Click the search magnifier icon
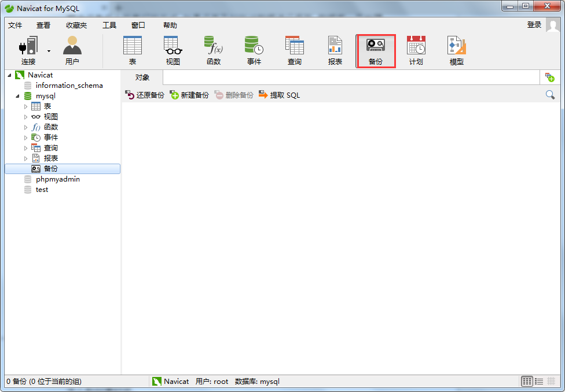The image size is (565, 392). pos(550,95)
